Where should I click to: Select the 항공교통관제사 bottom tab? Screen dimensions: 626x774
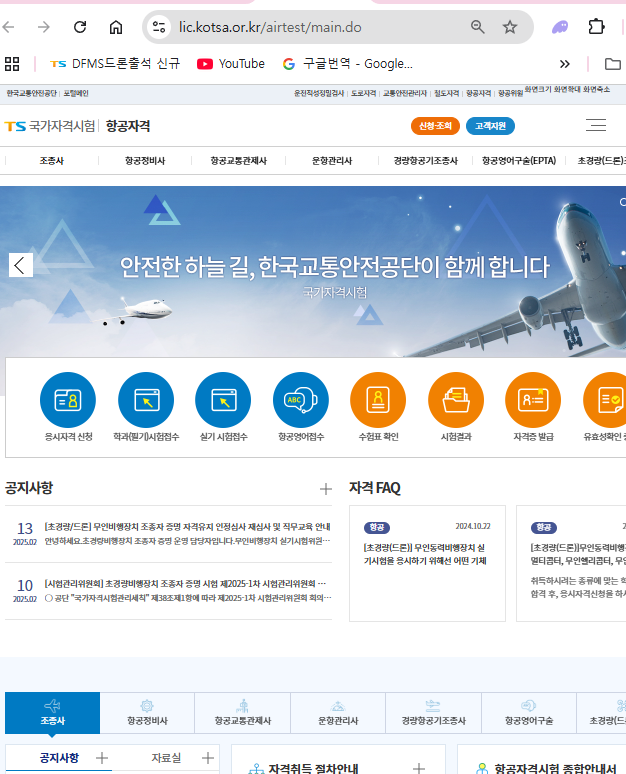pos(242,713)
